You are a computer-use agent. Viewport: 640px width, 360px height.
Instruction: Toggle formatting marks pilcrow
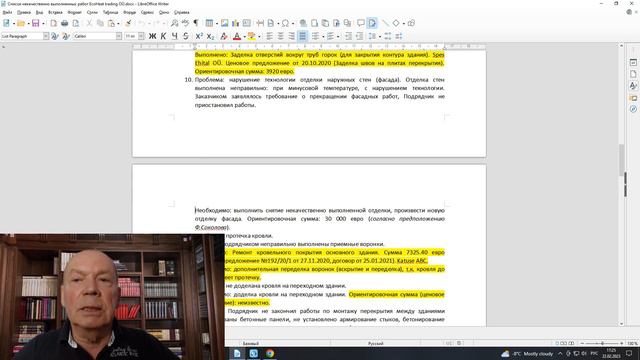coord(196,23)
